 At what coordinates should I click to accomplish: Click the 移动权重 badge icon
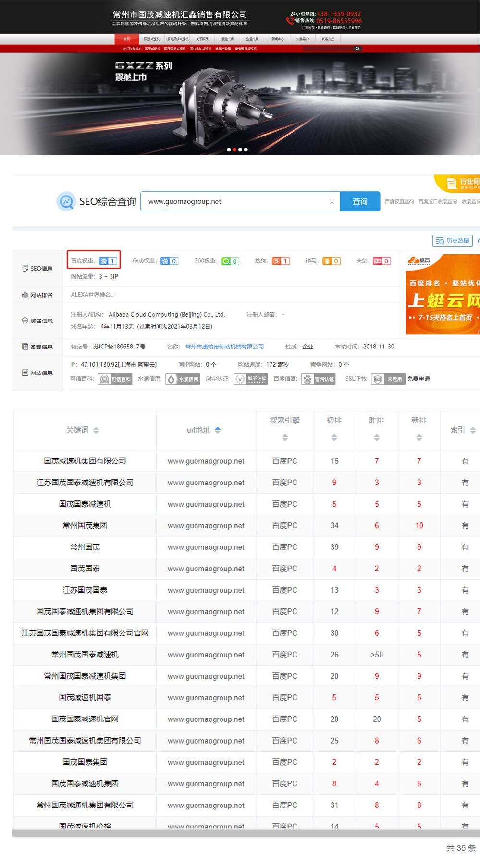tap(169, 261)
